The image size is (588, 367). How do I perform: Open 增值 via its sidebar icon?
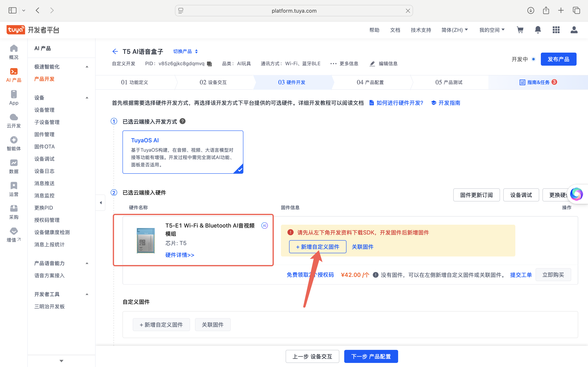[x=14, y=231]
